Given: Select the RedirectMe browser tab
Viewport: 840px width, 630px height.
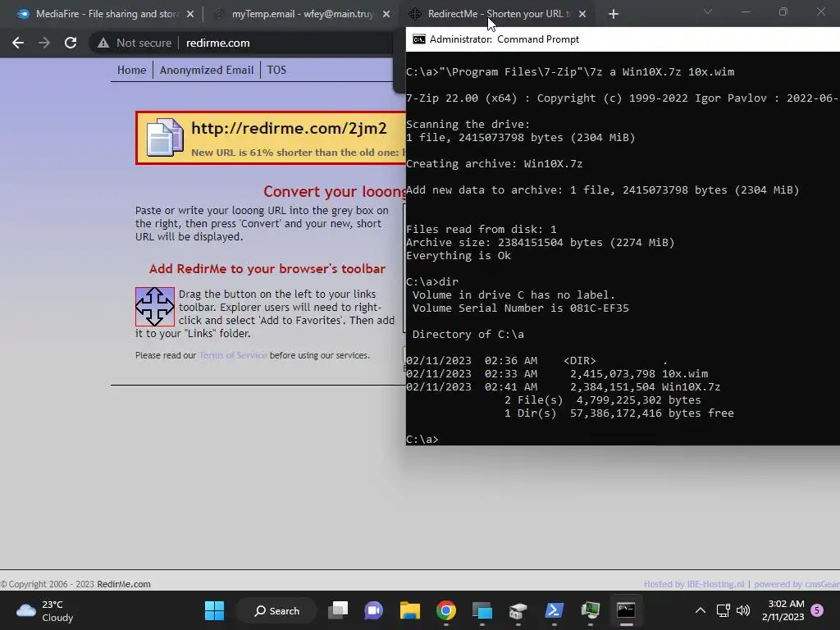Looking at the screenshot, I should [497, 14].
